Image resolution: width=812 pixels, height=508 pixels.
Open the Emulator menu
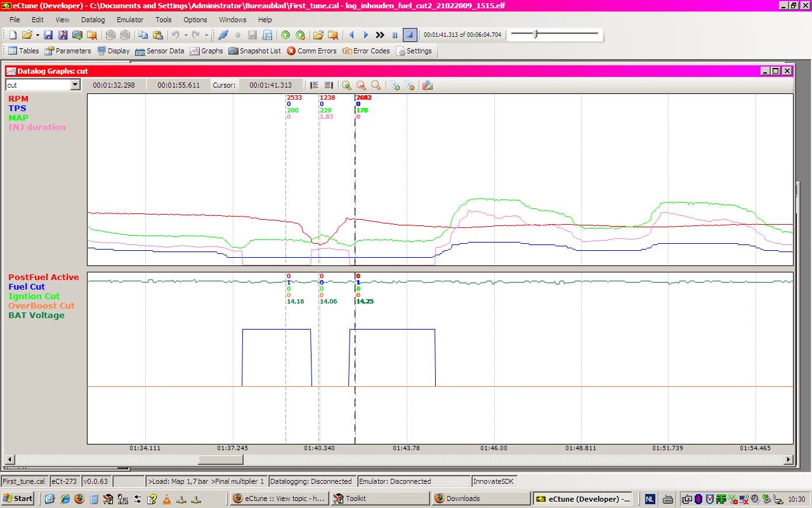[130, 20]
